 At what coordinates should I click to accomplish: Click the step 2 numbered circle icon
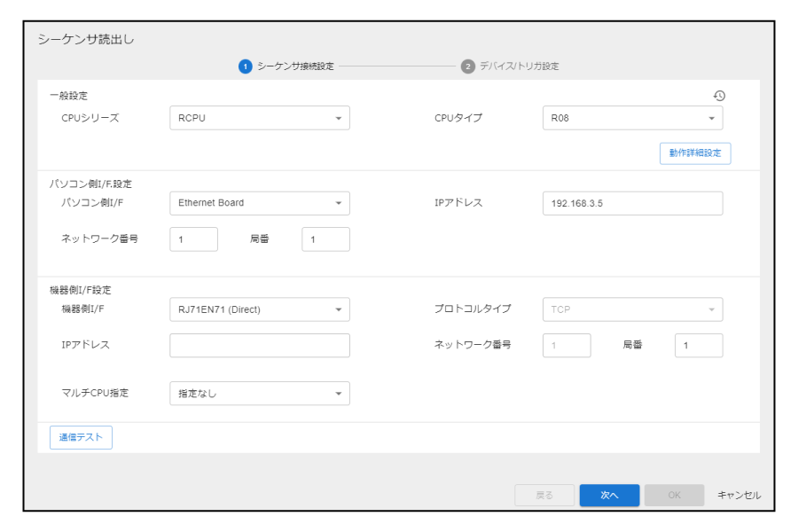[468, 66]
